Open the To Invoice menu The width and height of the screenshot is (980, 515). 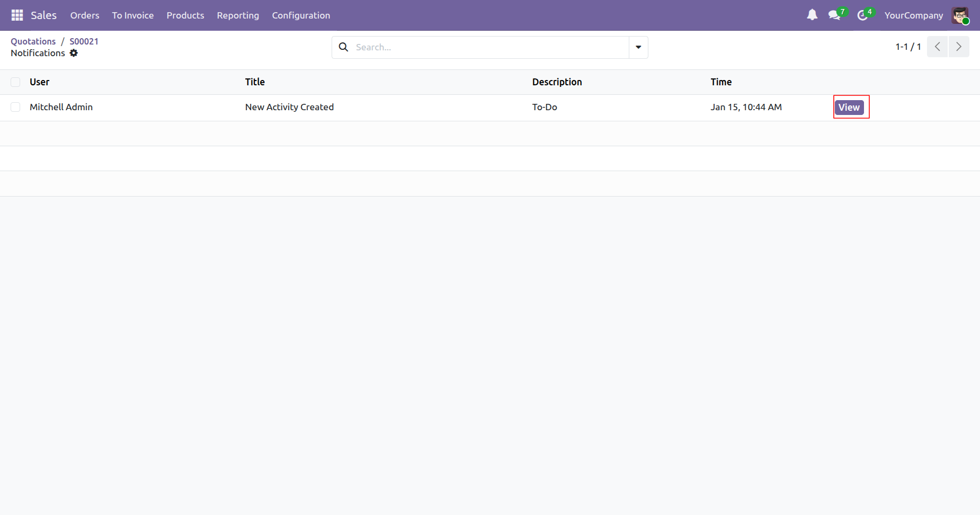click(x=133, y=15)
